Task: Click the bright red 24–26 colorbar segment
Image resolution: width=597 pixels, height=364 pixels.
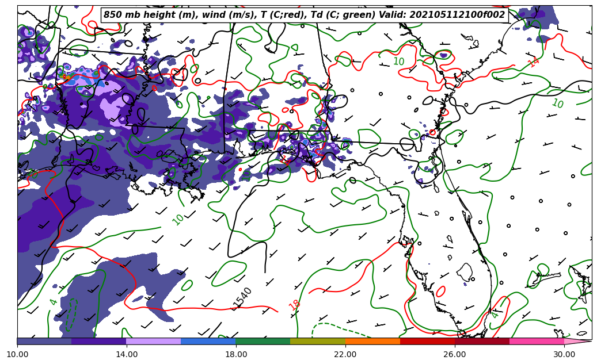Action: (428, 341)
